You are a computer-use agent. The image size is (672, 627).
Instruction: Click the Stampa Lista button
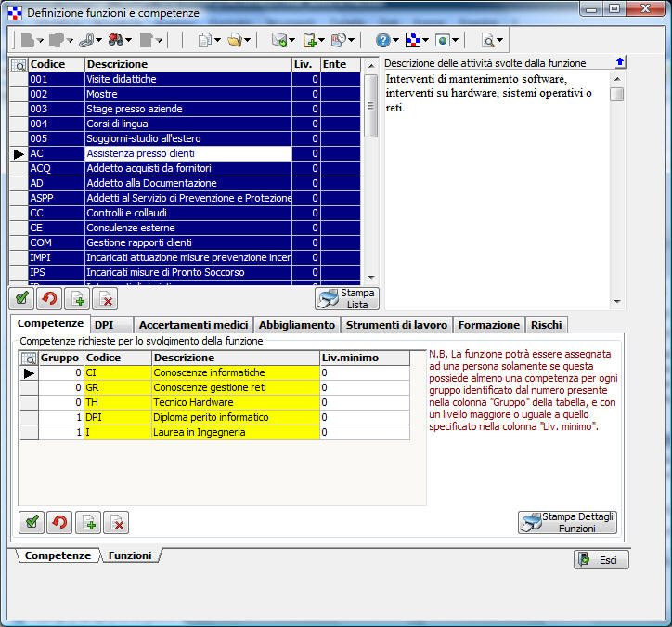point(347,298)
